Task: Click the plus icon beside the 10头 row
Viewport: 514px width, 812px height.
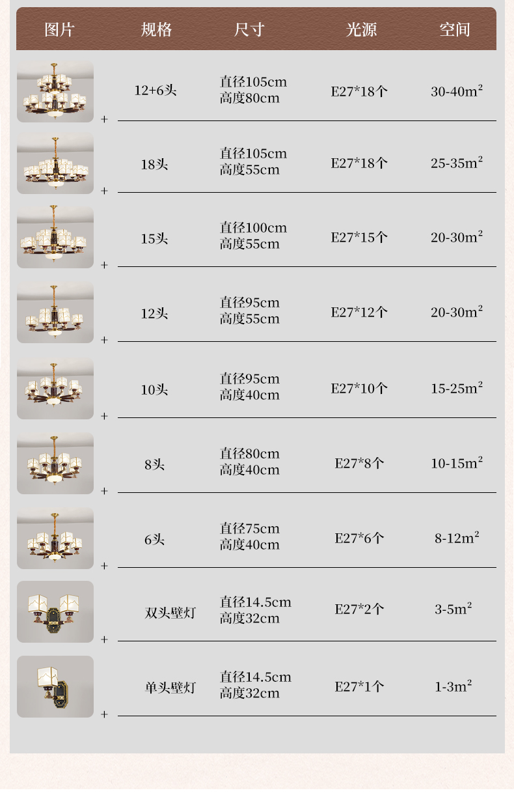Action: (x=104, y=417)
